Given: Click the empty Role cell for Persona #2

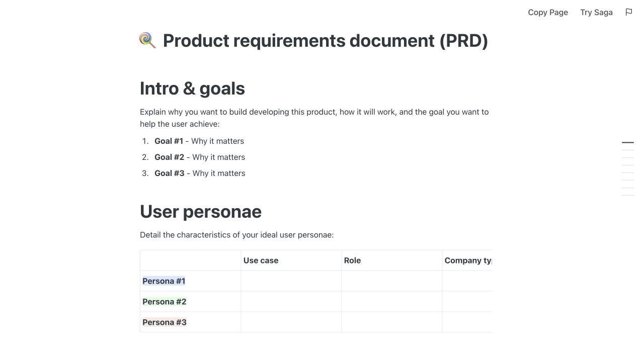Looking at the screenshot, I should point(392,302).
